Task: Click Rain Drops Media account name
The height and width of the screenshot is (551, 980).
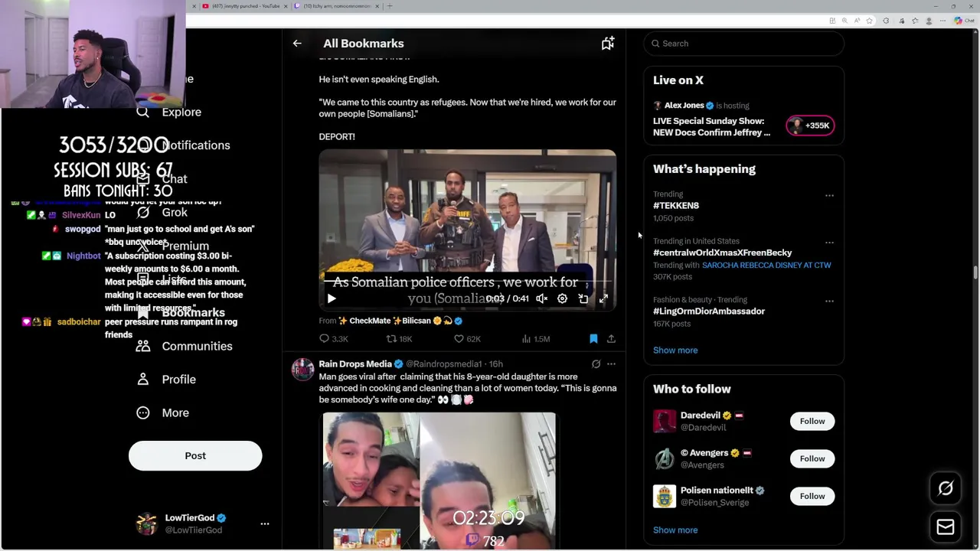Action: point(355,364)
